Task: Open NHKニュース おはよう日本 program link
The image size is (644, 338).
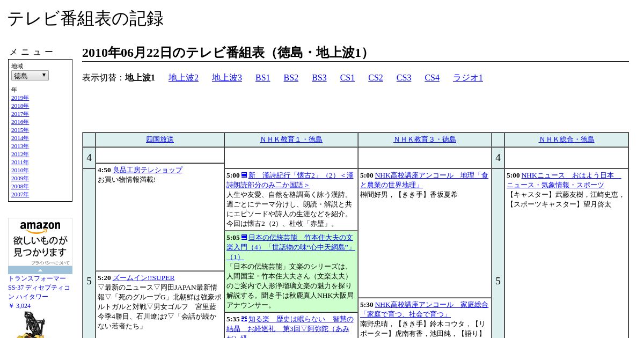Action: (564, 180)
